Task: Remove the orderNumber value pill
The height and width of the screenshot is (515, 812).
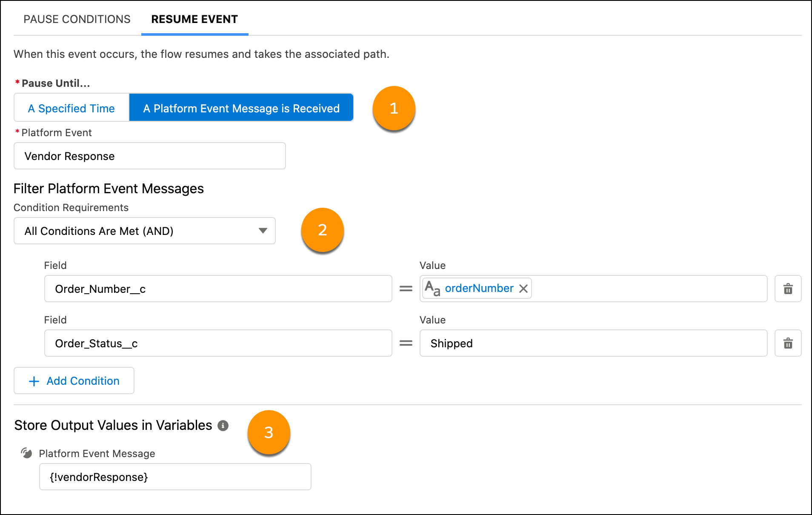Action: click(x=524, y=288)
